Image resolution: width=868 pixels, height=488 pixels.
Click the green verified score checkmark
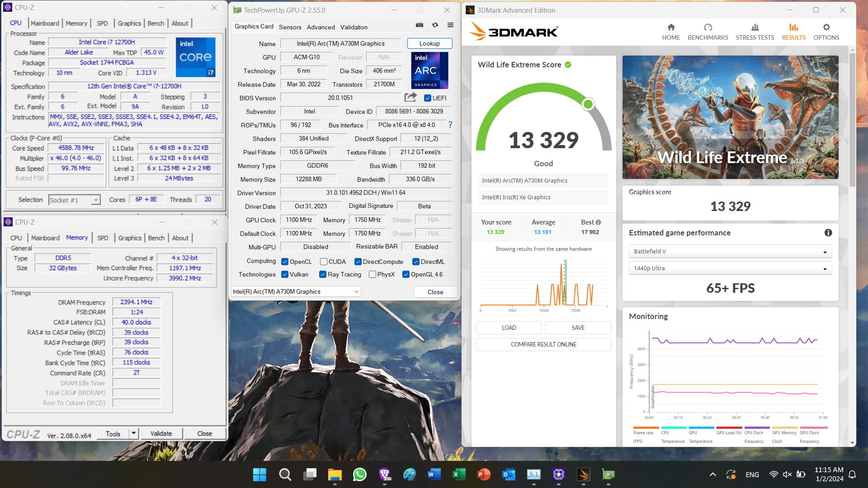point(568,65)
